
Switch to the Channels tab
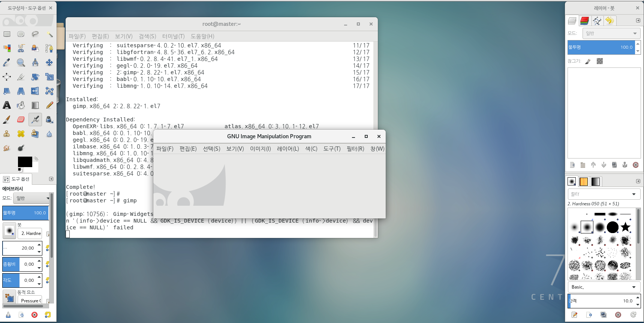585,21
